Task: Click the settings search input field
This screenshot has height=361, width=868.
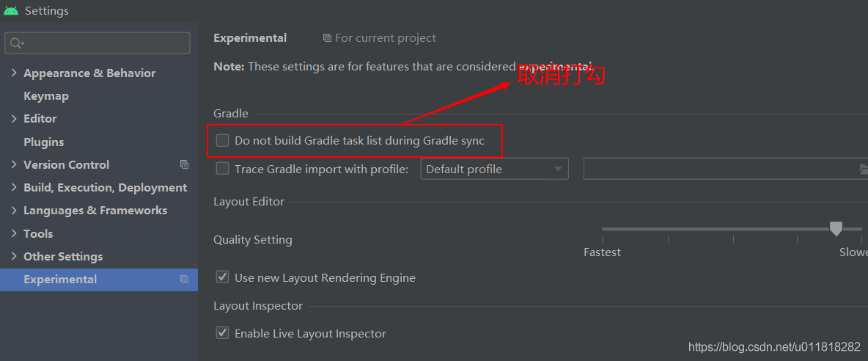Action: click(103, 43)
